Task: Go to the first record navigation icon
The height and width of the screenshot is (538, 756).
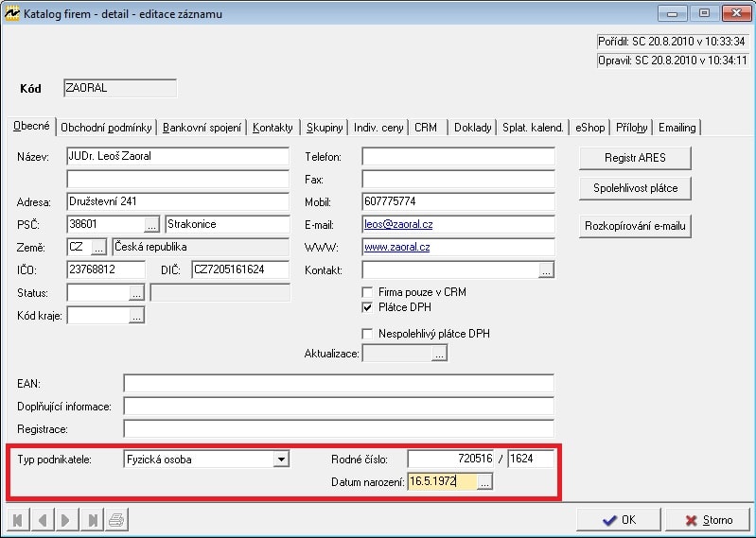Action: [18, 520]
